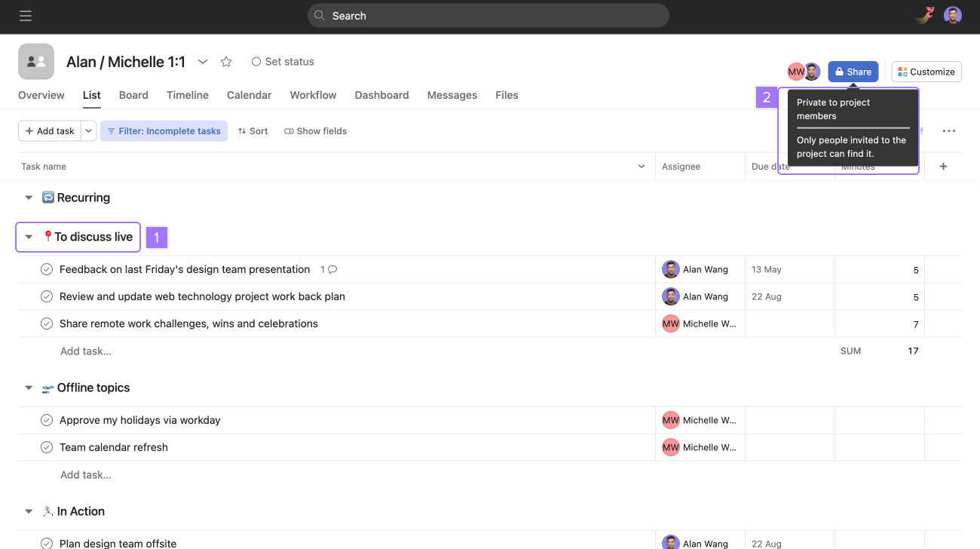The width and height of the screenshot is (980, 549).
Task: Open your profile avatar in the top bar
Action: coord(952,15)
